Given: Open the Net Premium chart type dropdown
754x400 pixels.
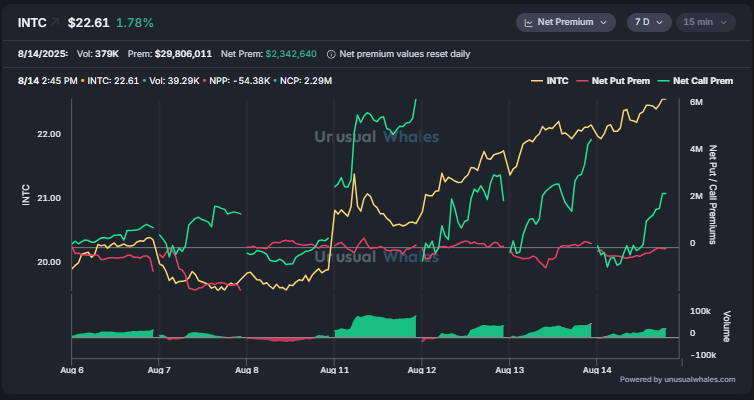Looking at the screenshot, I should [566, 23].
